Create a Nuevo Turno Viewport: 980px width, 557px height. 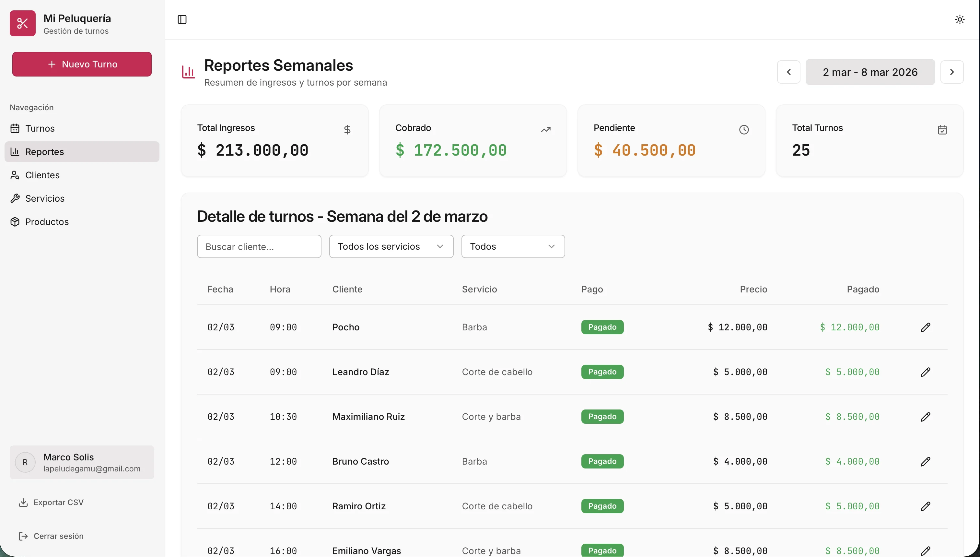click(81, 64)
